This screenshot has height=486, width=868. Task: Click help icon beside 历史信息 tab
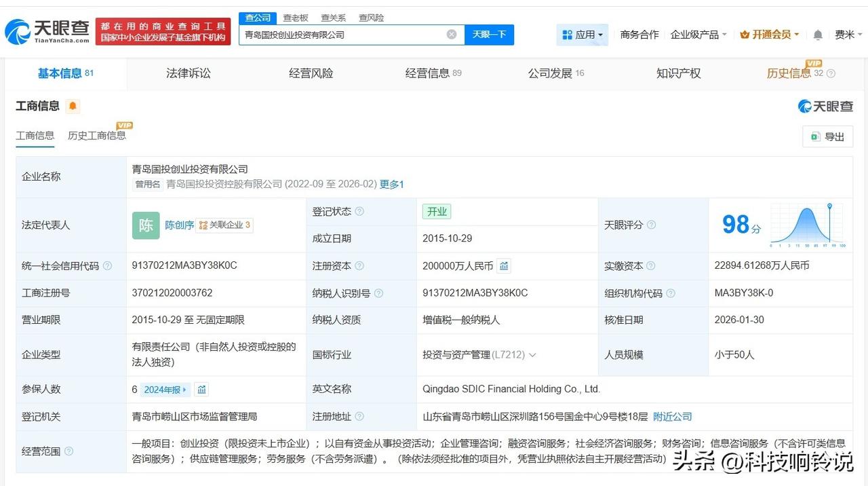point(831,73)
